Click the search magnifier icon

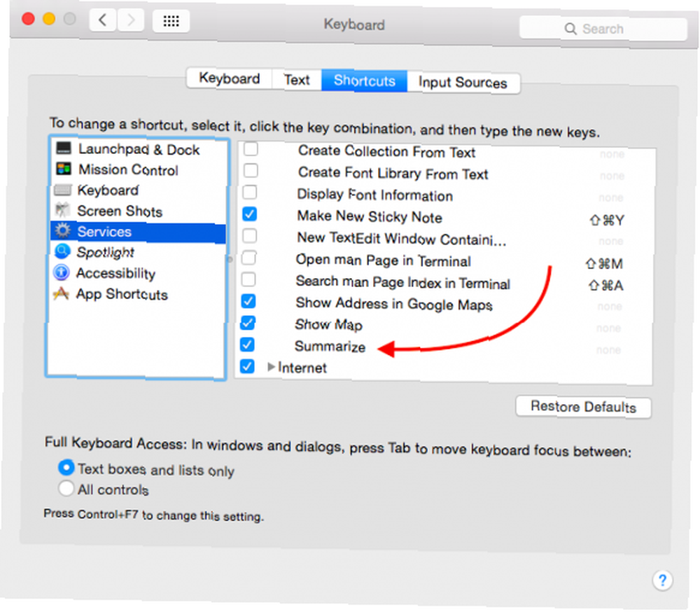[x=570, y=29]
